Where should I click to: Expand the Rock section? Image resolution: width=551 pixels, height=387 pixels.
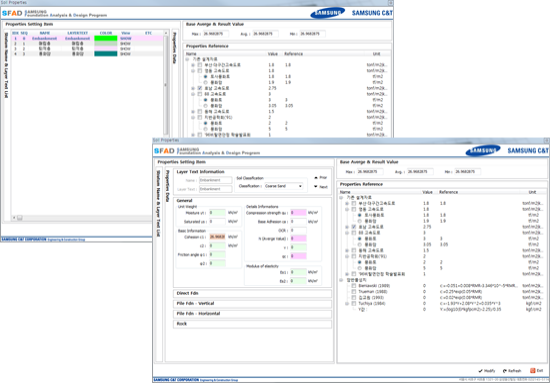(252, 324)
